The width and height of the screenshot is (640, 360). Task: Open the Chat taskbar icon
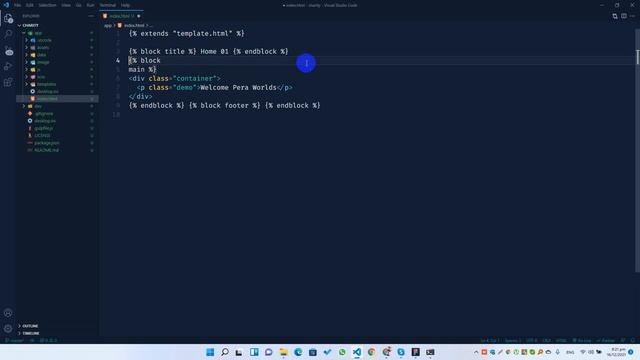click(269, 352)
